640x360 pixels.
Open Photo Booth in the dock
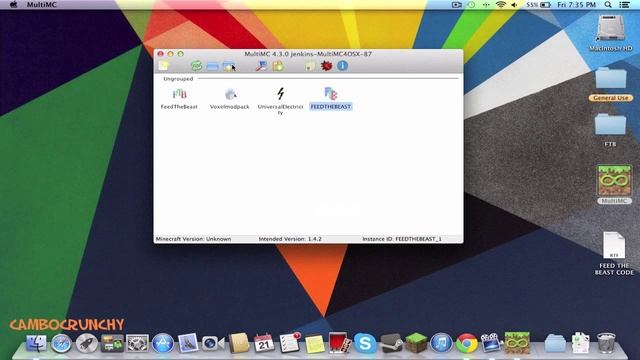pyautogui.click(x=340, y=343)
